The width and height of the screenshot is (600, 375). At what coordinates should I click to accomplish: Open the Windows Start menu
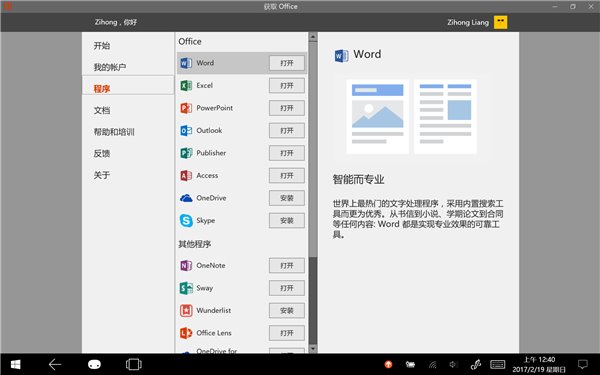(15, 364)
